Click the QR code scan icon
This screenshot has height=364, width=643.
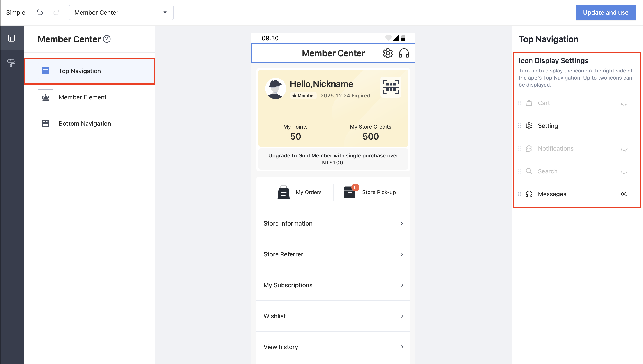tap(391, 87)
